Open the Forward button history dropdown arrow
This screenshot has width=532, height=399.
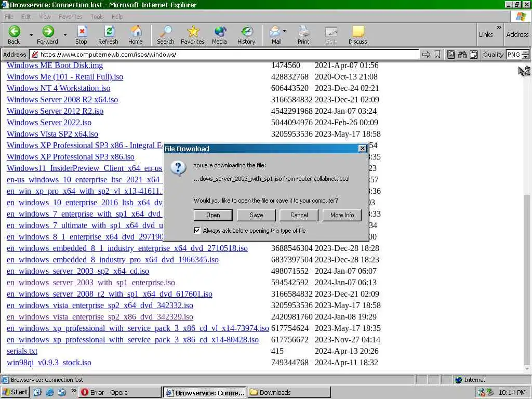tap(65, 35)
